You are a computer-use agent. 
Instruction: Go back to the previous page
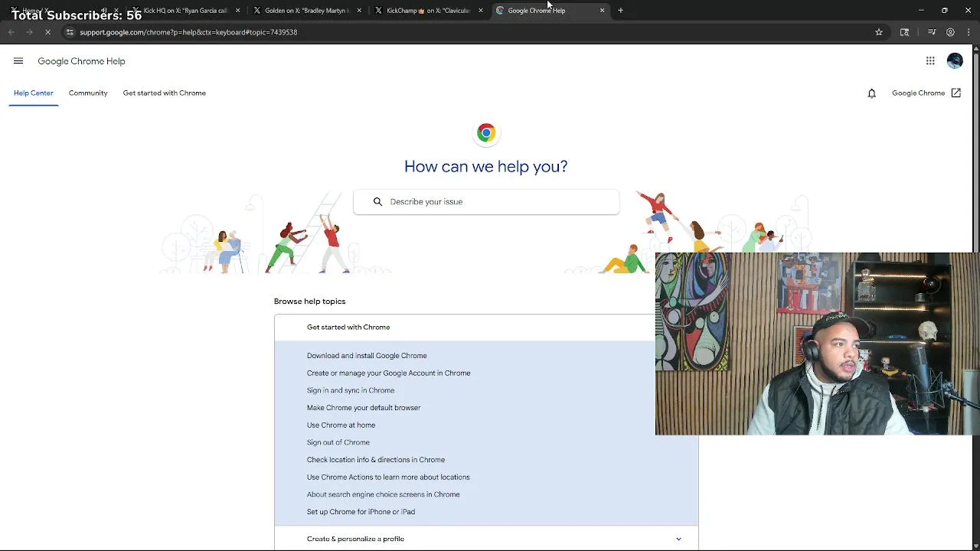11,32
